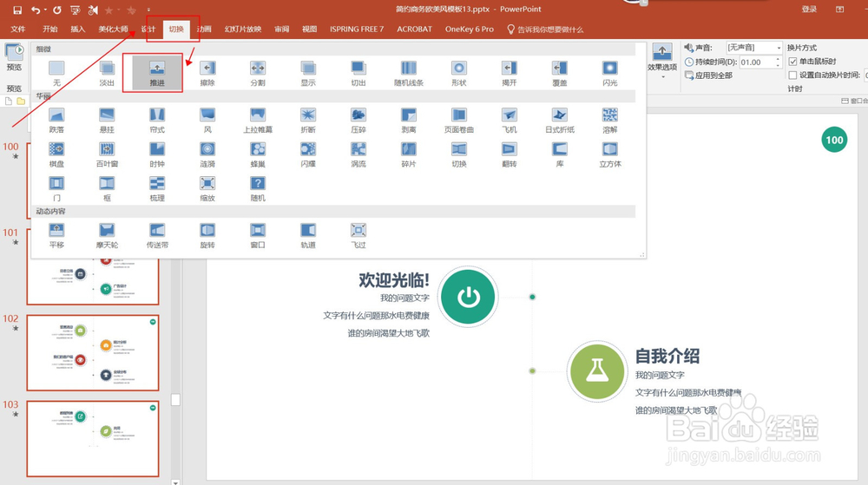Open the undo history dropdown arrow

tap(45, 10)
